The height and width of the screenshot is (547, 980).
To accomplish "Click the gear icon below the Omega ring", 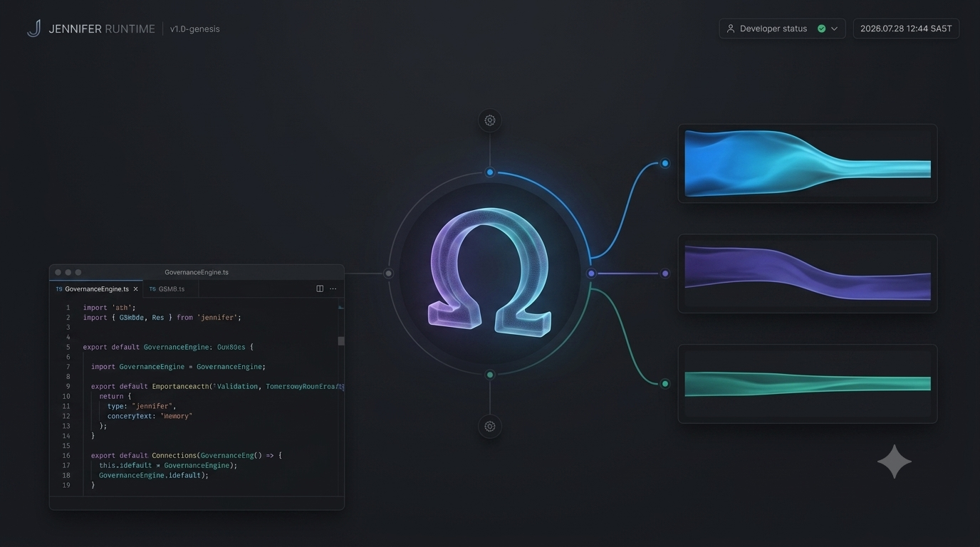I will [490, 427].
